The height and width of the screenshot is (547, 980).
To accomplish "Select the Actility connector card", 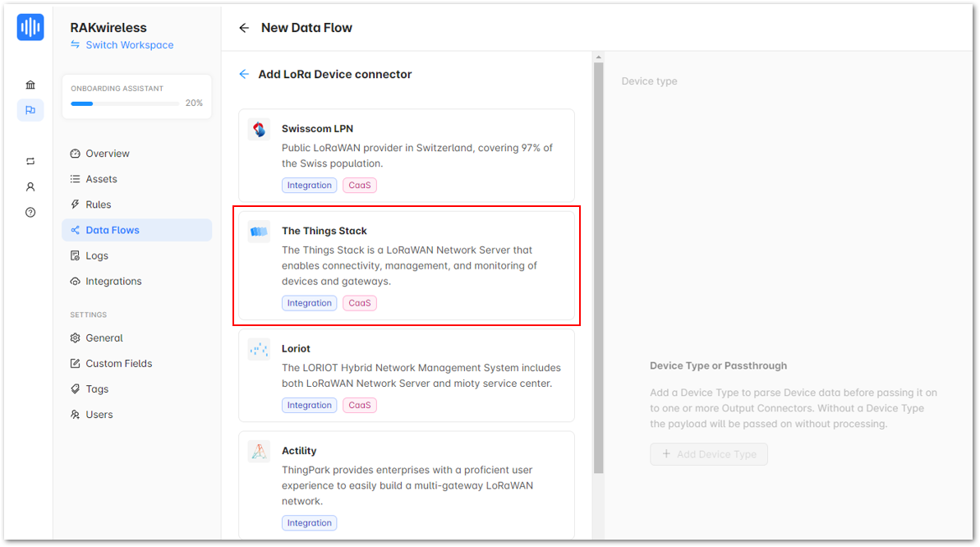I will point(407,485).
